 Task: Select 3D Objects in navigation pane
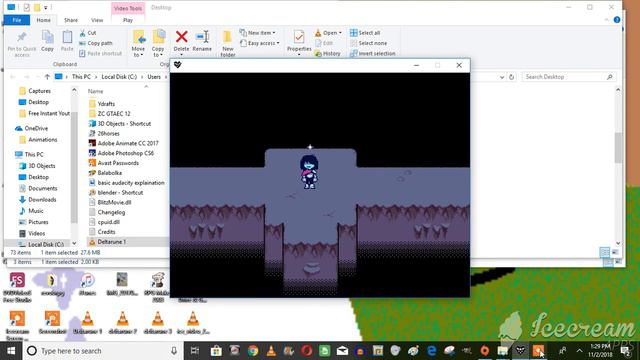(x=41, y=166)
